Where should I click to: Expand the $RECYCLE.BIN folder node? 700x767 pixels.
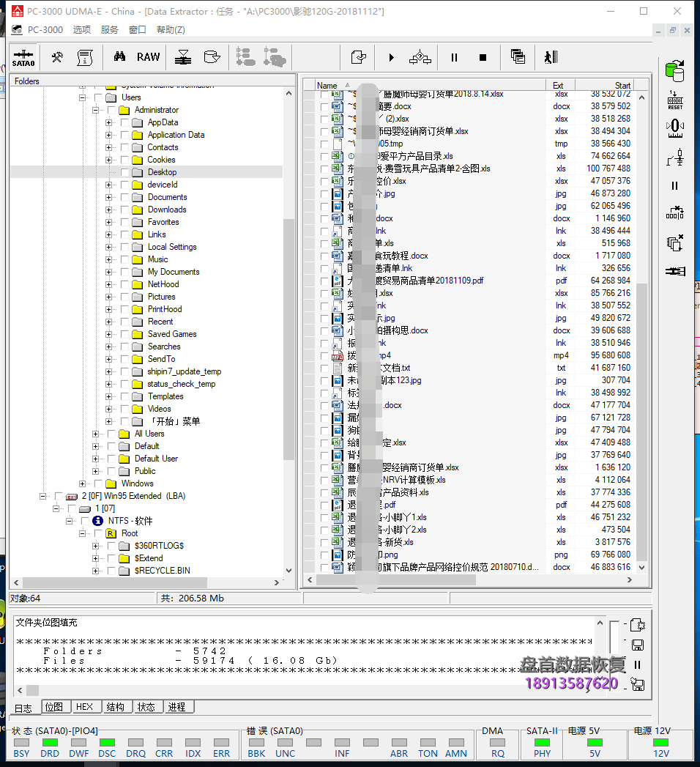(95, 571)
